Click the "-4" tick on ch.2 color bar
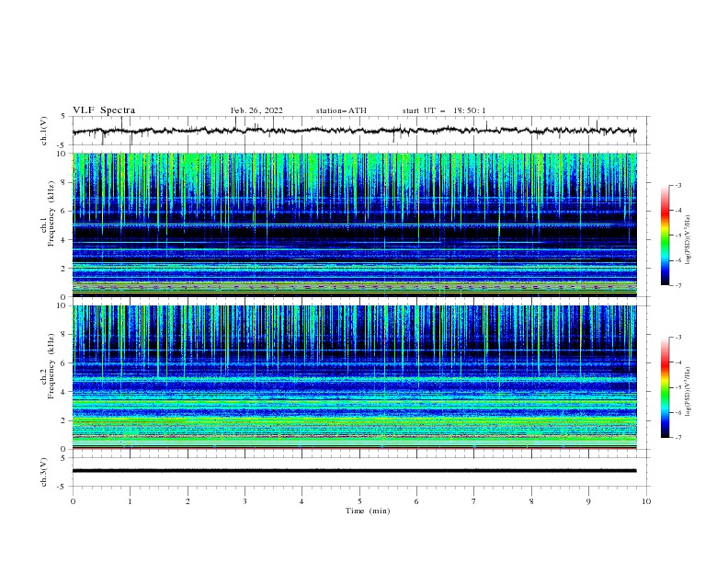The width and height of the screenshot is (728, 563). 677,362
